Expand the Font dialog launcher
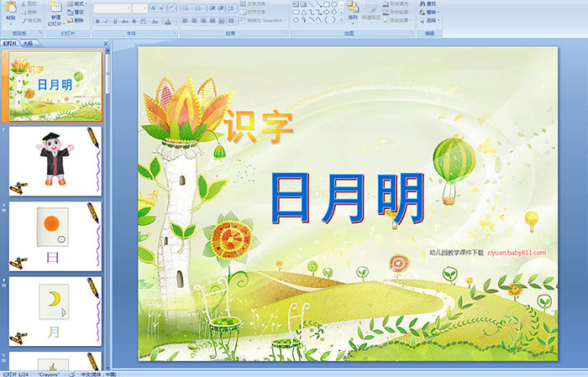The height and width of the screenshot is (377, 588). (x=175, y=34)
